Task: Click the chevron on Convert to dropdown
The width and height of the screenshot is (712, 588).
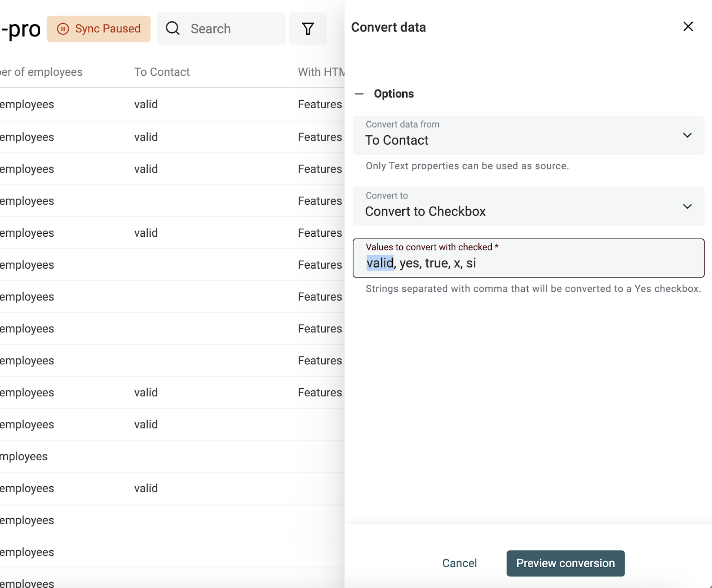Action: tap(687, 206)
